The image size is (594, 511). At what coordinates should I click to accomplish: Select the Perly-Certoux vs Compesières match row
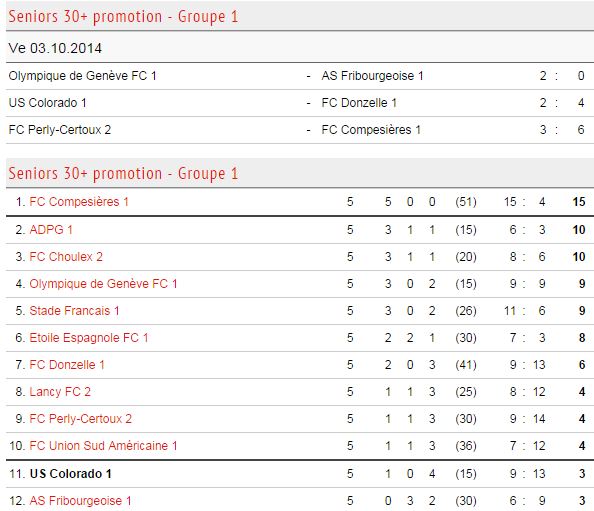click(300, 130)
